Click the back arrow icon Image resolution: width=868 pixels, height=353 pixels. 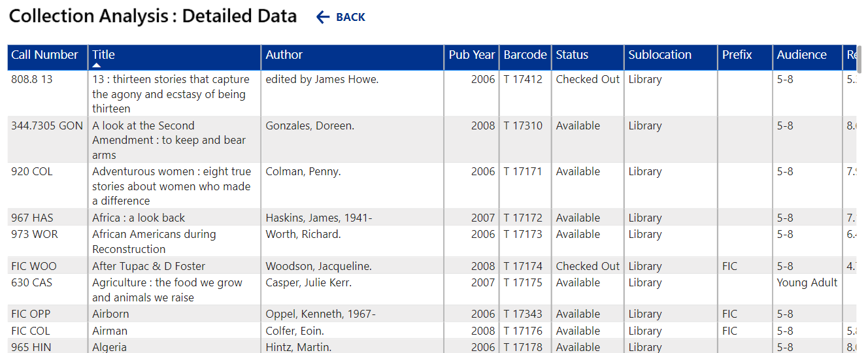[323, 17]
